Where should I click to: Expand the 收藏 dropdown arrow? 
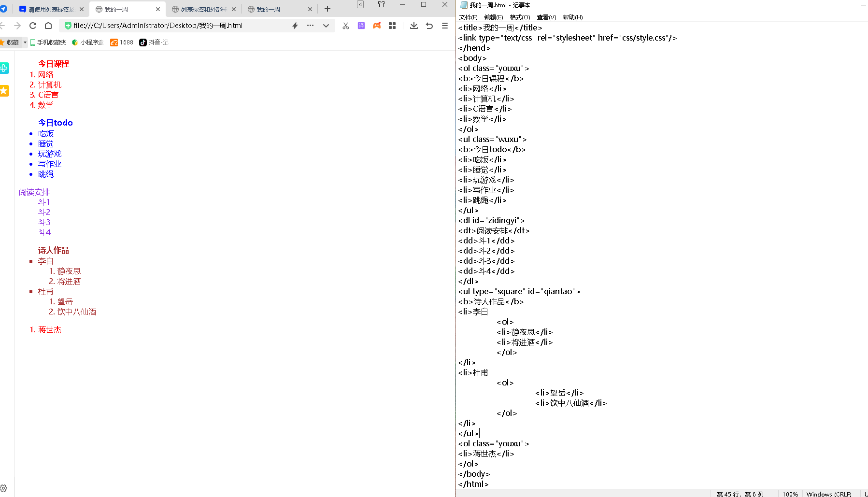[25, 43]
